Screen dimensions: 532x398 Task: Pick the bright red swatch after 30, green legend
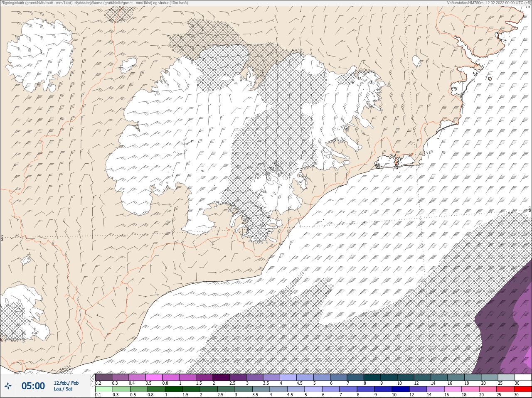click(x=523, y=390)
